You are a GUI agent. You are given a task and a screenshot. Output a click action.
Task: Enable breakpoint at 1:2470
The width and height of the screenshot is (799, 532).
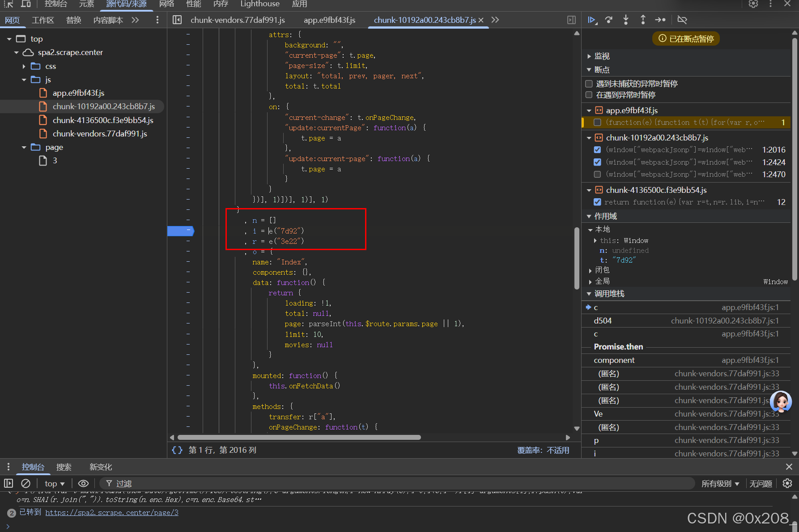[597, 174]
